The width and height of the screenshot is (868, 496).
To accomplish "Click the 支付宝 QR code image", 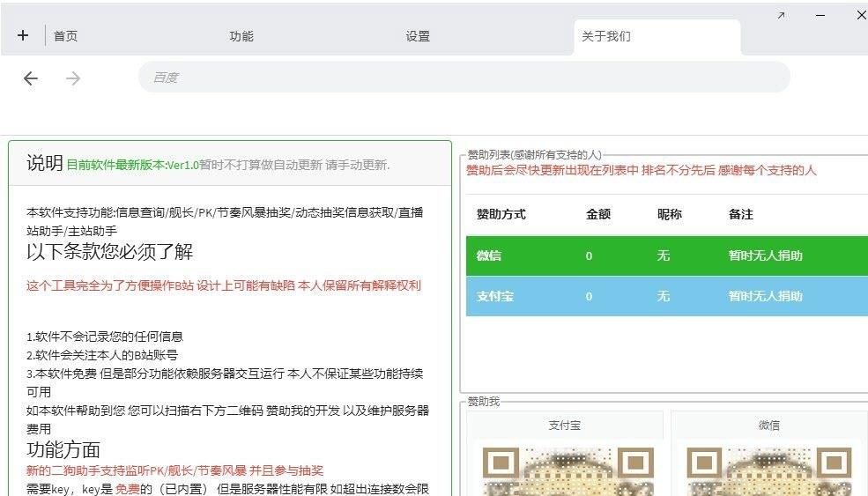I will [x=568, y=471].
